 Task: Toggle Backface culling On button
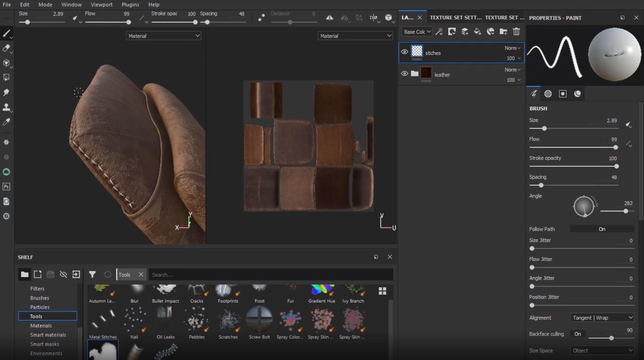click(x=578, y=334)
